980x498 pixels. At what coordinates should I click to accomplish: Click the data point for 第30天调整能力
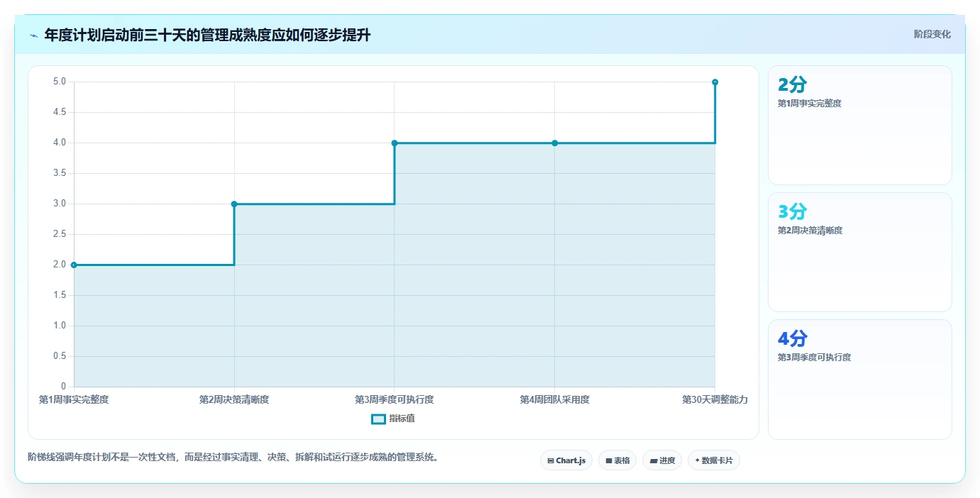point(715,82)
